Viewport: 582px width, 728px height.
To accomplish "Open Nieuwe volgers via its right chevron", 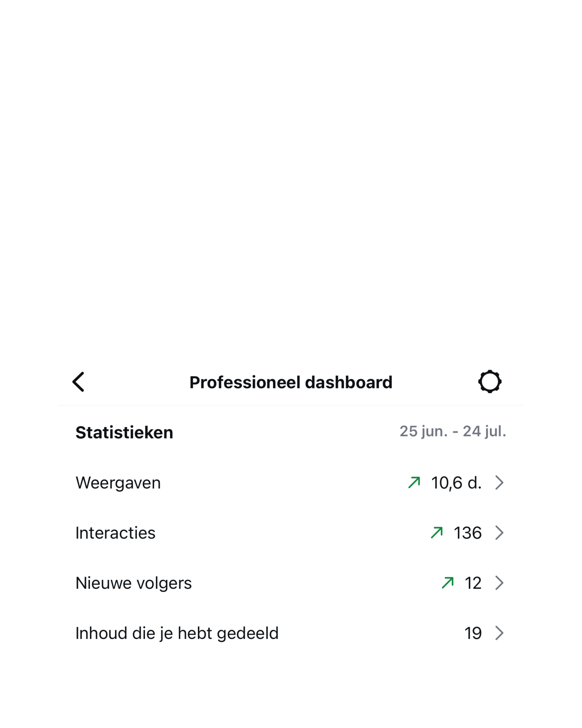I will tap(499, 583).
